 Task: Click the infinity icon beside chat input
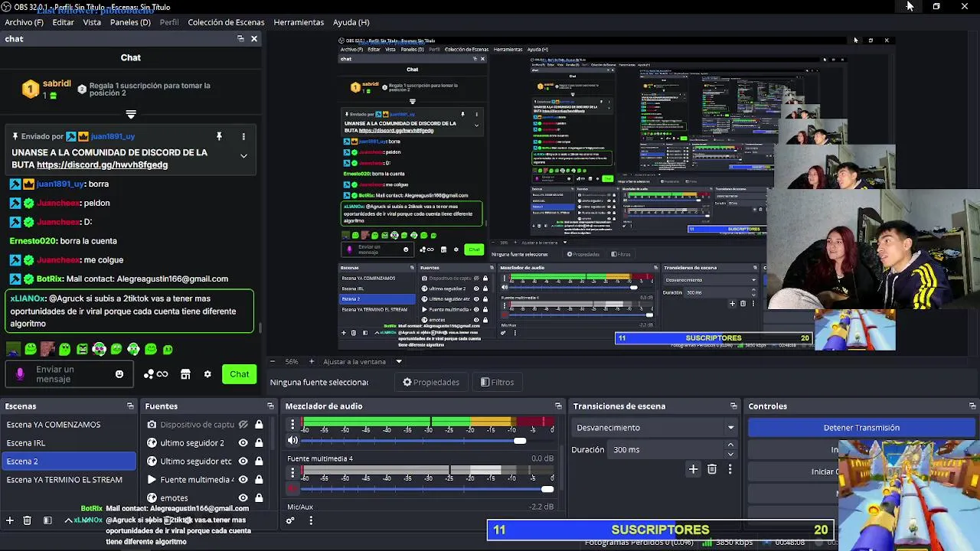point(162,374)
